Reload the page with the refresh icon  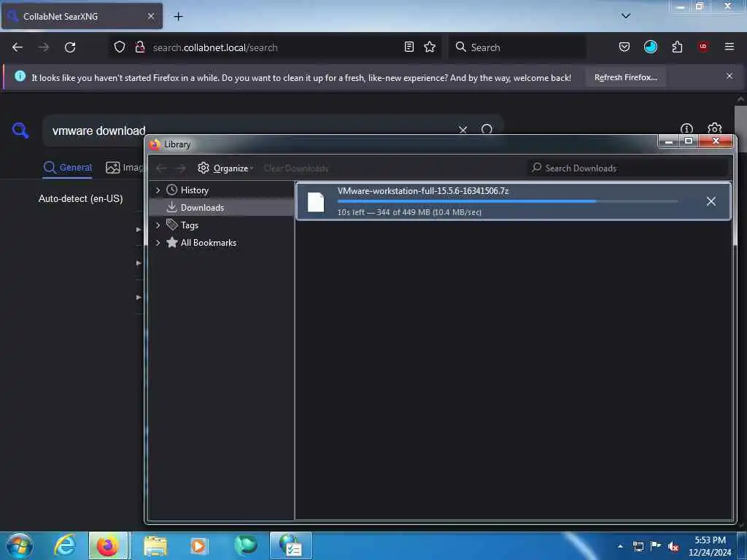[70, 47]
